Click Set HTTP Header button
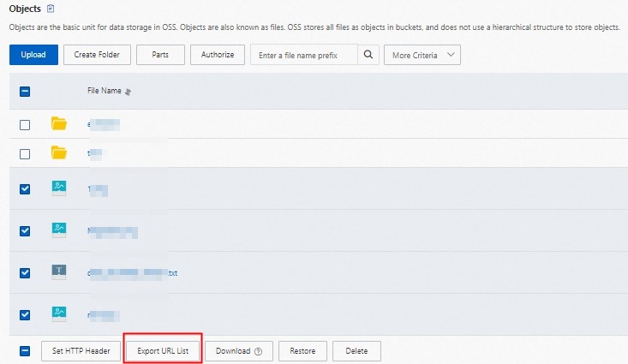 click(x=81, y=351)
